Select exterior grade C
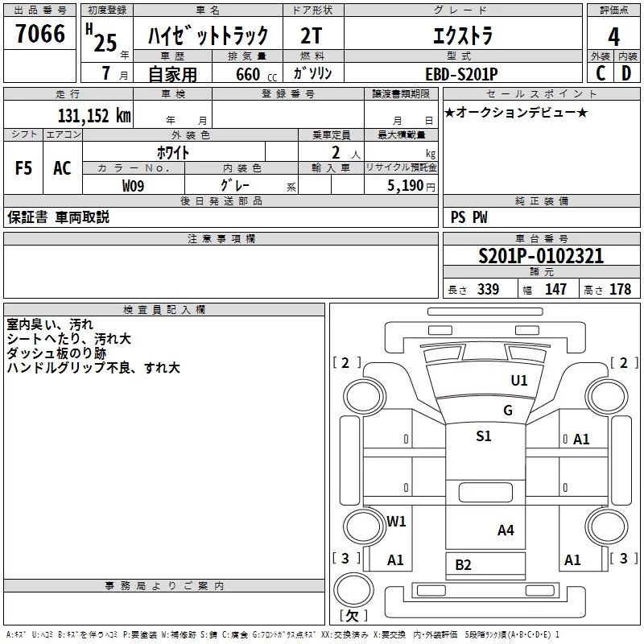The width and height of the screenshot is (644, 644). tap(601, 73)
